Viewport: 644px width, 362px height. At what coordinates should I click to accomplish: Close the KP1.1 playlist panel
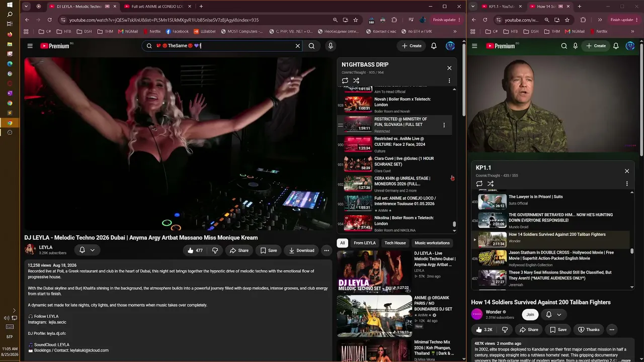[x=627, y=171]
